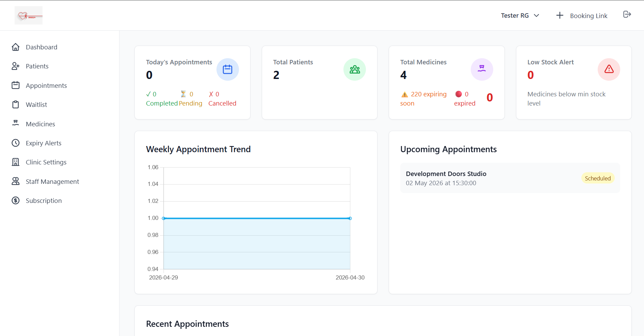The image size is (644, 336).
Task: Click the Completed count label
Action: tap(162, 99)
